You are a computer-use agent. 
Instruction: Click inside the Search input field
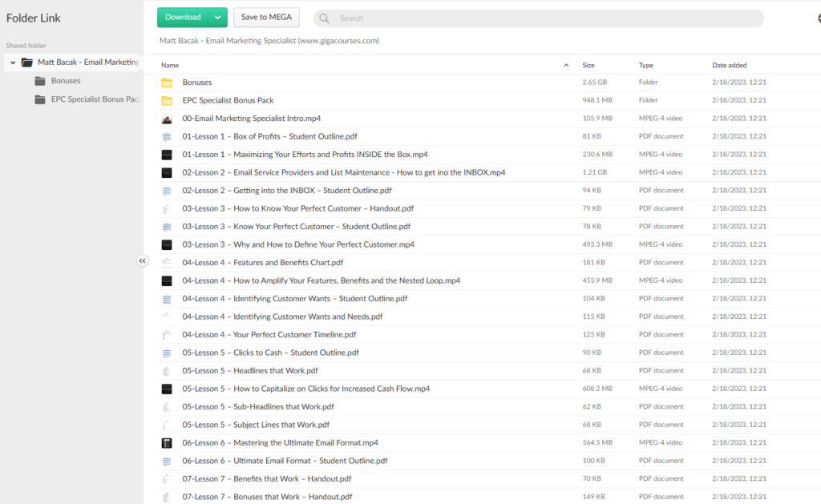pos(481,17)
